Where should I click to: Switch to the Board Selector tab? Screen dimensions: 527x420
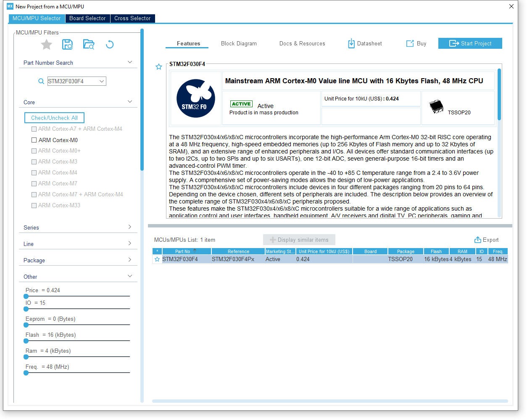tap(87, 18)
